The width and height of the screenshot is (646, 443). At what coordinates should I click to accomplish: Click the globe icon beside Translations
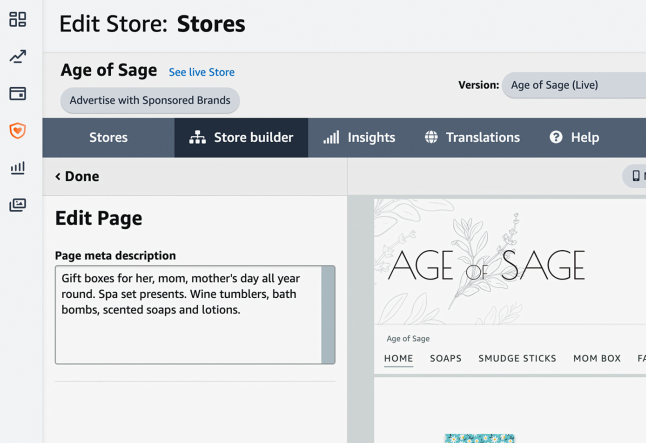click(x=431, y=137)
